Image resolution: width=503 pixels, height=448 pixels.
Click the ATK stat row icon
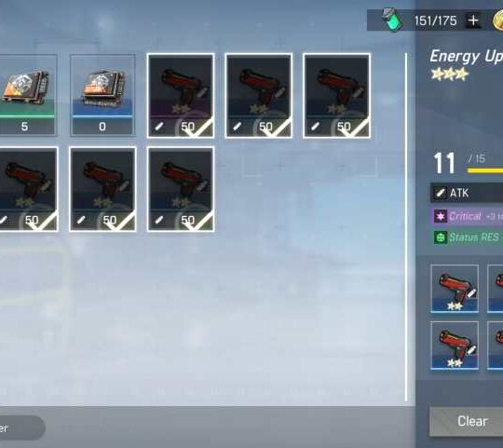(439, 193)
